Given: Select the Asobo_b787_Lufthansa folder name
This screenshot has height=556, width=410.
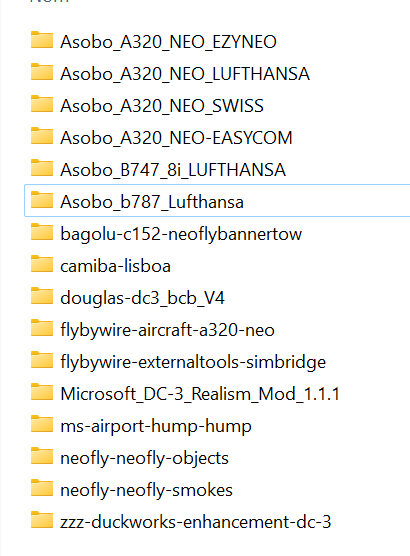Looking at the screenshot, I should coord(152,202).
